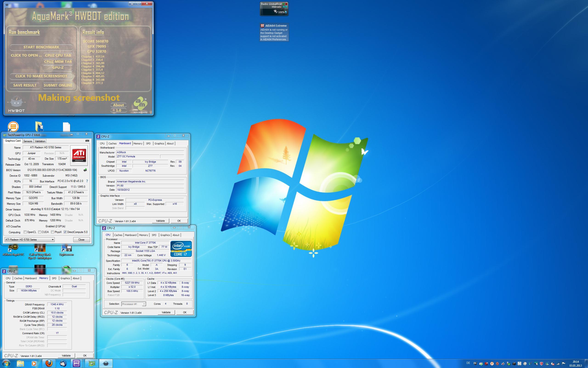Open the Windows Start menu
This screenshot has width=588, height=368.
[x=6, y=364]
